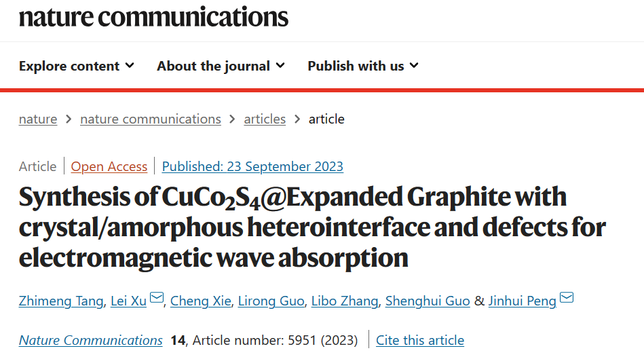View author Zhimeng Tang
644x355 pixels.
coord(61,301)
